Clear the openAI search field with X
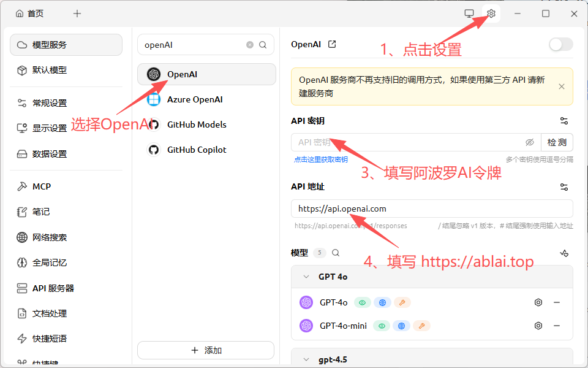This screenshot has width=588, height=368. [250, 45]
